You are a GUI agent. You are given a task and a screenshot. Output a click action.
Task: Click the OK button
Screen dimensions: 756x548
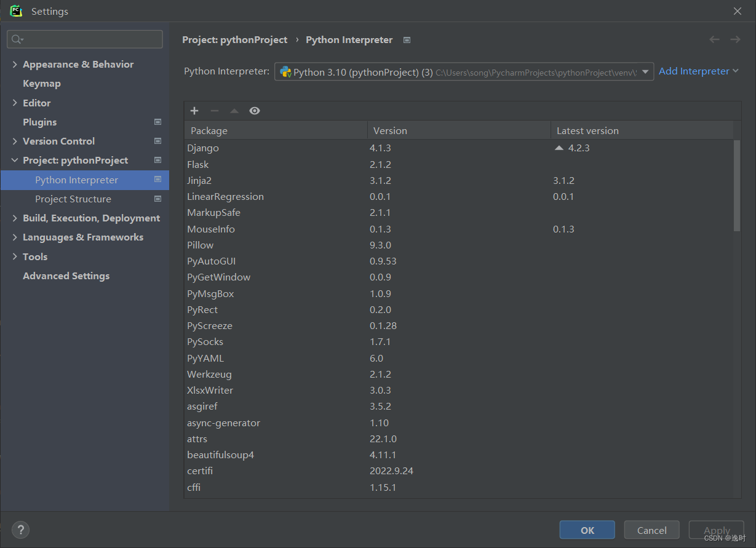click(587, 530)
